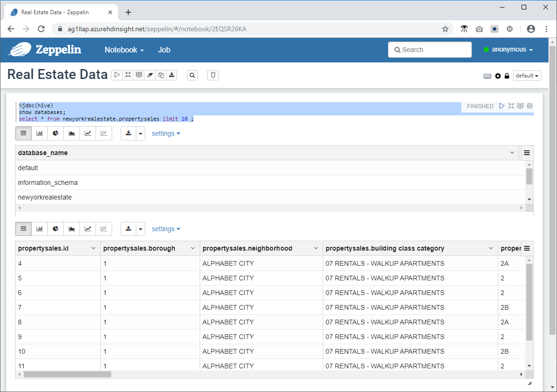The height and width of the screenshot is (392, 557).
Task: Select the newyorkrealestate database row
Action: click(x=270, y=197)
